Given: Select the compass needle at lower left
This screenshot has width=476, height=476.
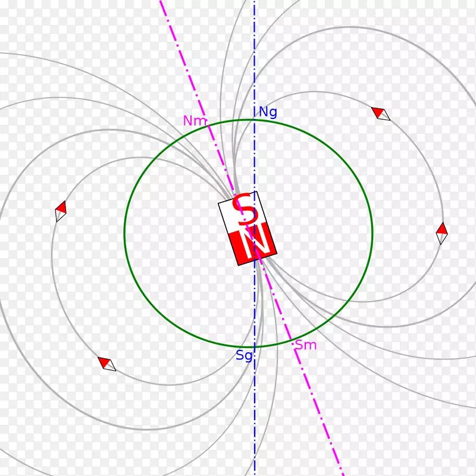Looking at the screenshot, I should pos(107,364).
